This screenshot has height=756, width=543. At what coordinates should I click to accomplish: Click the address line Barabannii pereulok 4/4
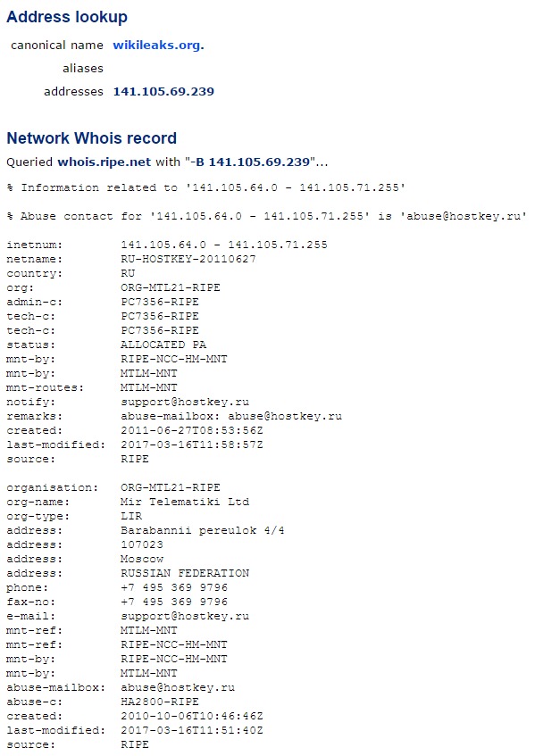tap(203, 531)
